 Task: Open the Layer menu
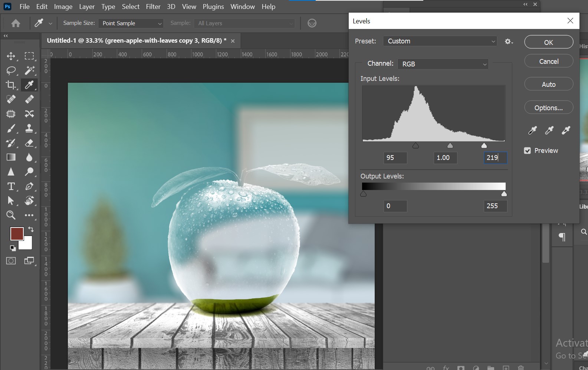click(87, 7)
